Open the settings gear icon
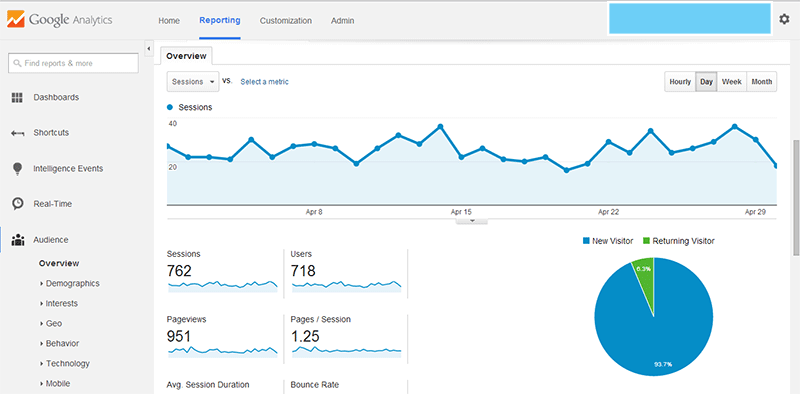The height and width of the screenshot is (394, 800). (784, 19)
